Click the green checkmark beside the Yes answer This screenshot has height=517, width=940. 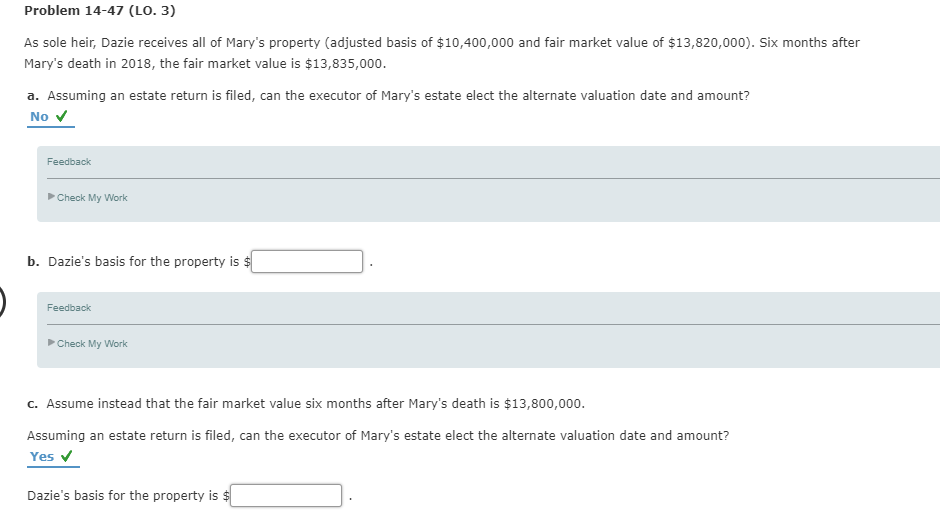click(x=68, y=457)
